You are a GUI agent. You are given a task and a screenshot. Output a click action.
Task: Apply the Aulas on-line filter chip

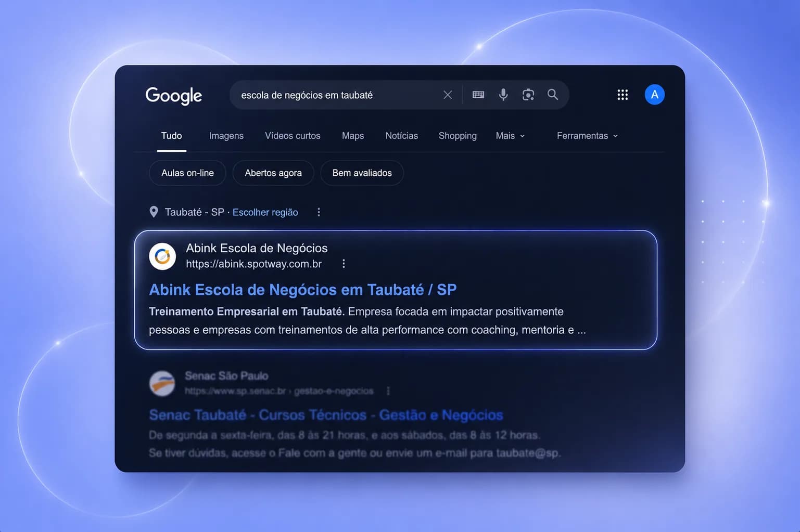[x=187, y=173]
